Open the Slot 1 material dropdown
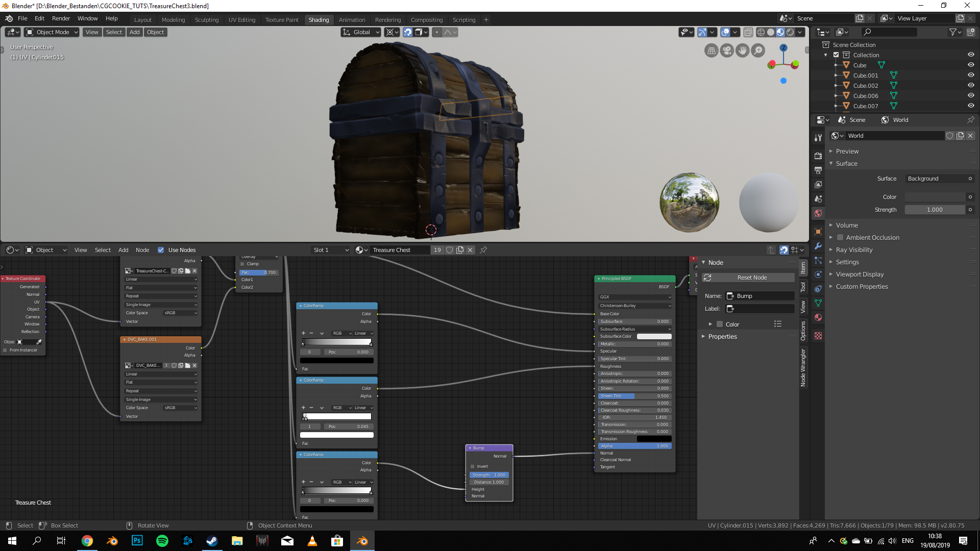 tap(330, 250)
